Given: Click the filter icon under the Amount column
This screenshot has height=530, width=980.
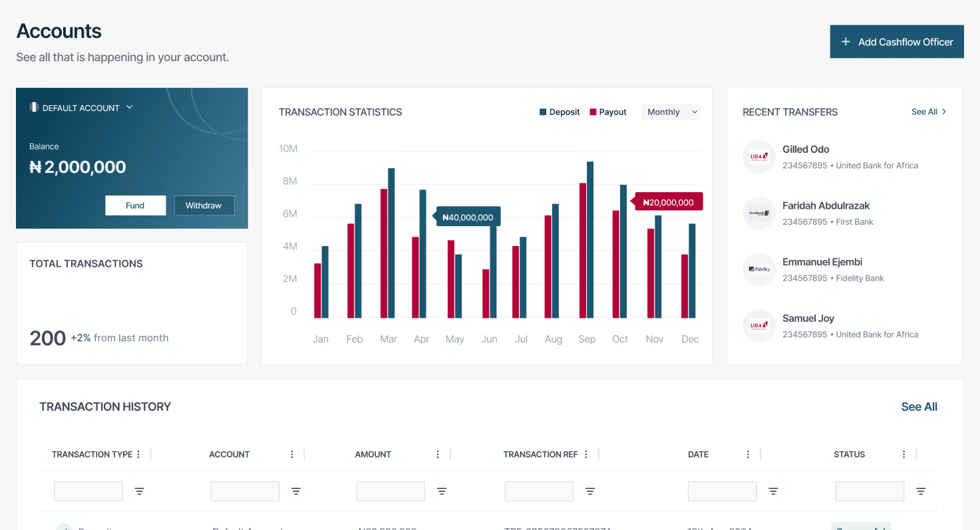Looking at the screenshot, I should (441, 491).
